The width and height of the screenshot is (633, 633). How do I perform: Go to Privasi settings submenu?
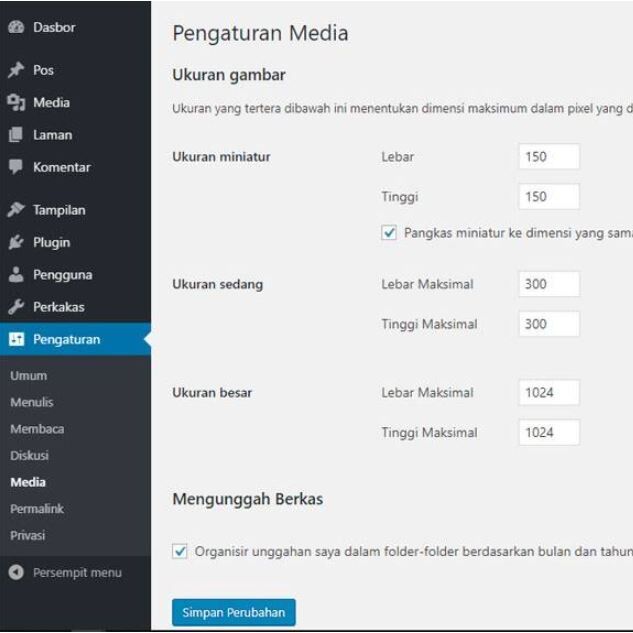(x=28, y=535)
